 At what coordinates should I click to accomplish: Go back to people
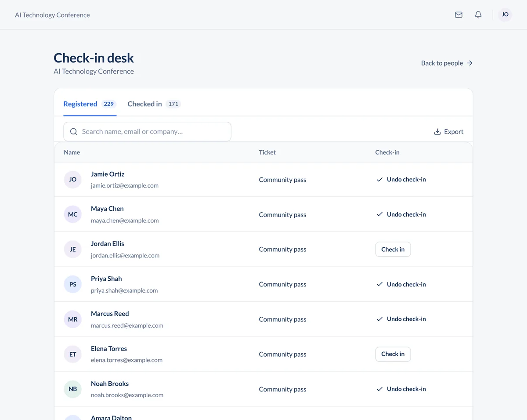click(x=447, y=63)
